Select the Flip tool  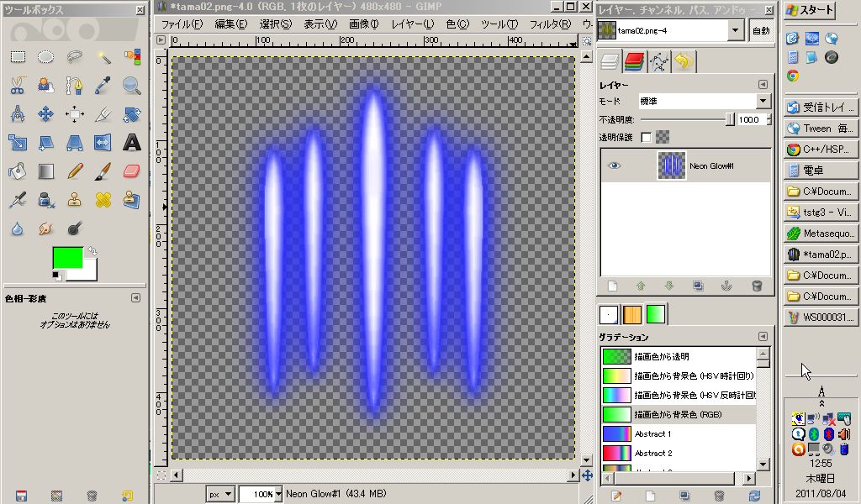point(103,143)
